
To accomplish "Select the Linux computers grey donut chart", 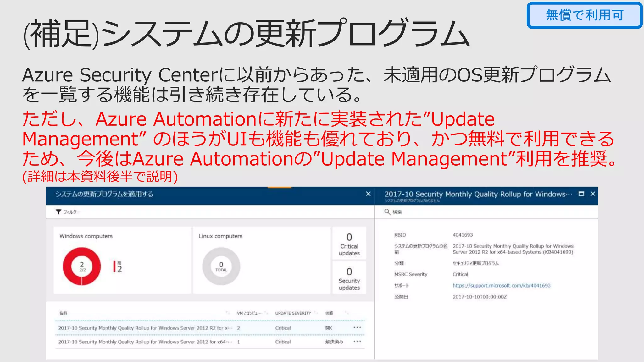I will pos(221,266).
